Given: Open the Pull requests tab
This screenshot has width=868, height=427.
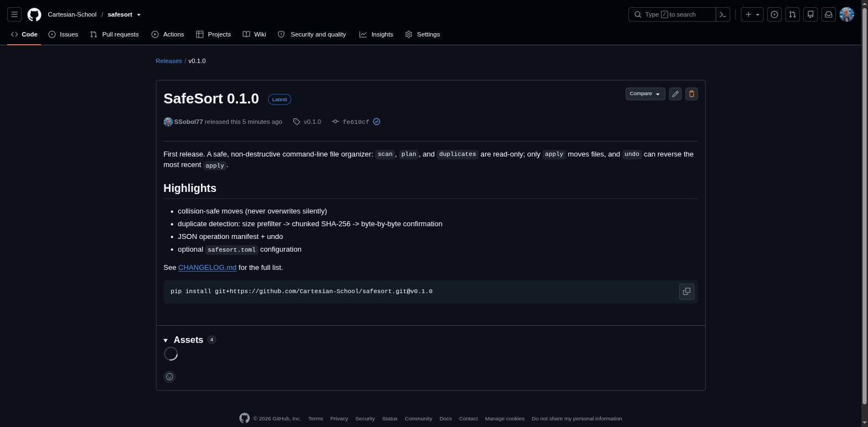Looking at the screenshot, I should tap(115, 34).
